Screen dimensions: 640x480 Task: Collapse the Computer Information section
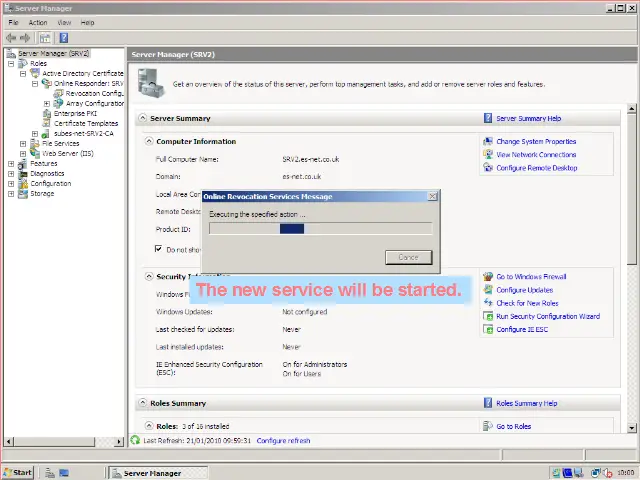149,141
